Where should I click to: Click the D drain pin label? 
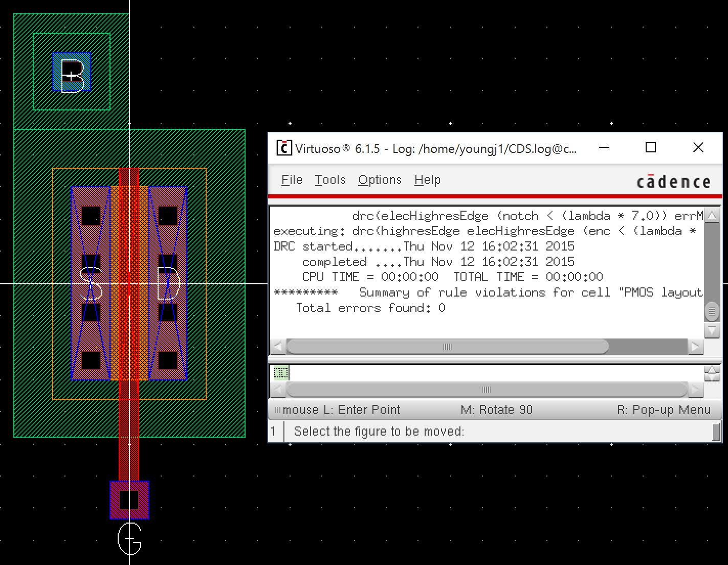click(x=168, y=283)
